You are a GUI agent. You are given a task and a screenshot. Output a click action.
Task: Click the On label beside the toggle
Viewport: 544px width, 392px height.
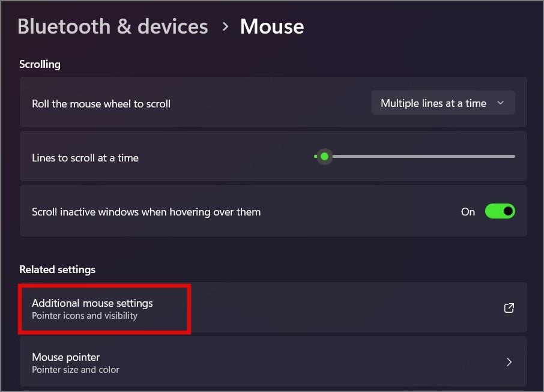click(468, 212)
